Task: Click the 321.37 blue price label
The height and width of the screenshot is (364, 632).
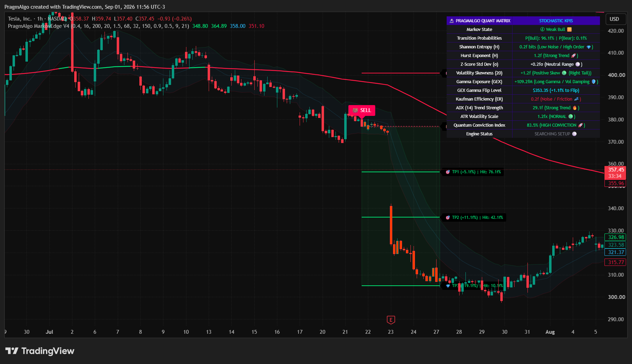Action: tap(616, 252)
